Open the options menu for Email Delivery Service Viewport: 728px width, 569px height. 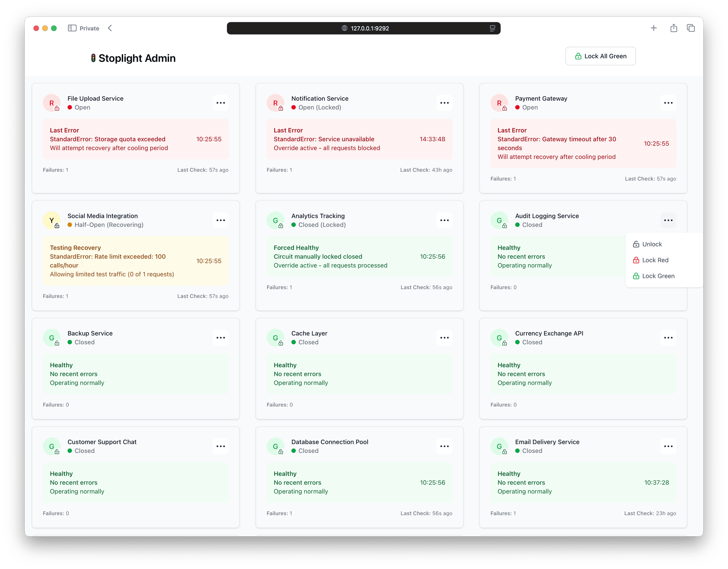click(668, 446)
